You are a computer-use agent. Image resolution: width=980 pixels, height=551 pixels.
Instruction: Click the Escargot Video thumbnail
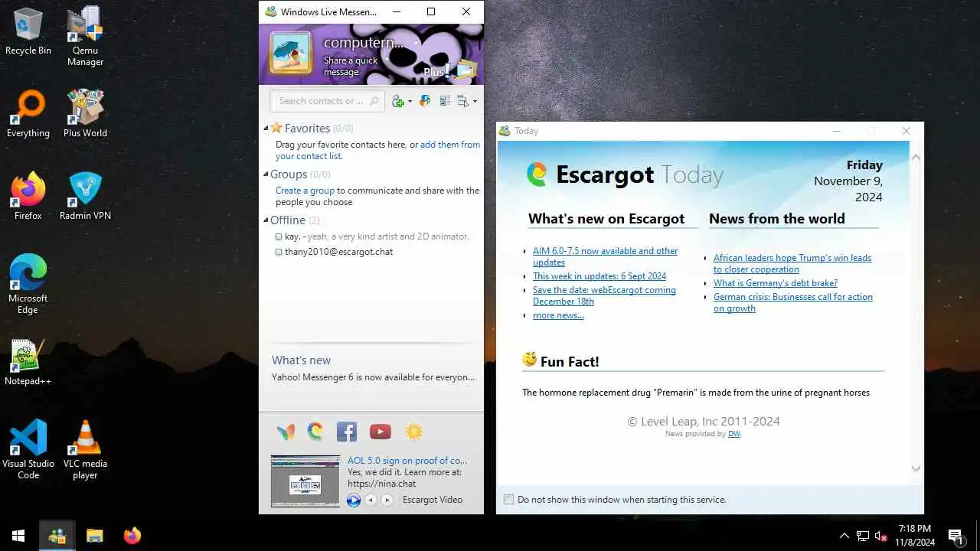point(305,481)
